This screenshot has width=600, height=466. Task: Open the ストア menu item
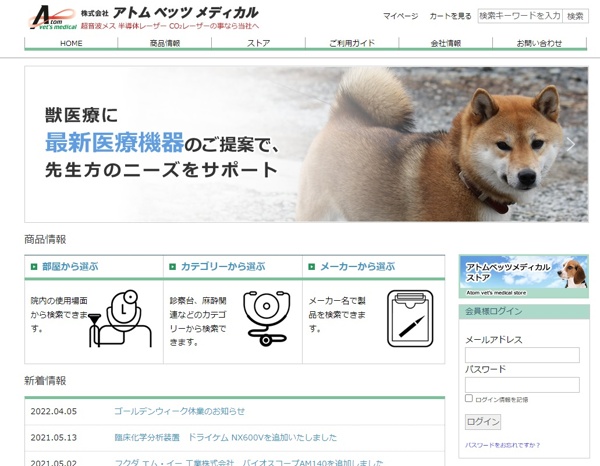(258, 43)
